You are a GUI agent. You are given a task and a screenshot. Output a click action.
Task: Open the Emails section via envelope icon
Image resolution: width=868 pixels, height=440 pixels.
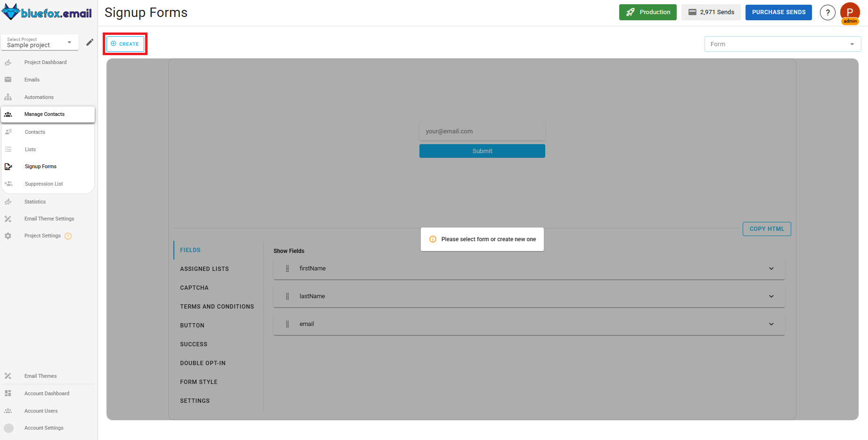[8, 79]
